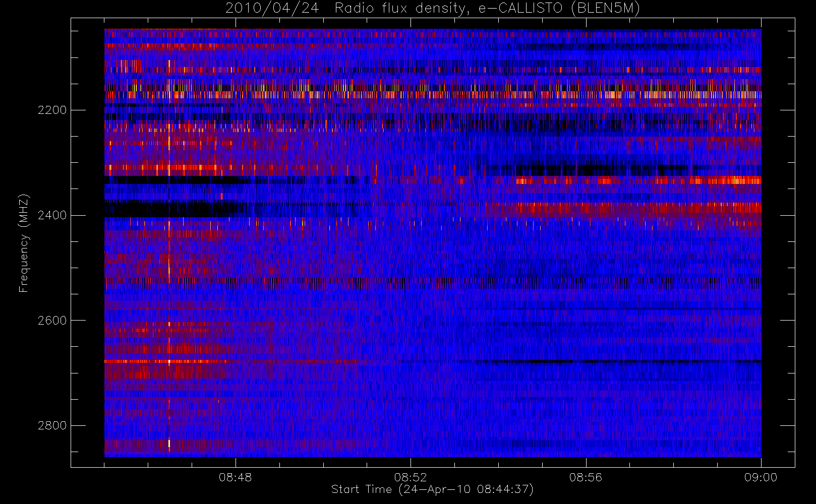Click the 2800 frequency tick label
Image resolution: width=816 pixels, height=504 pixels.
click(52, 426)
